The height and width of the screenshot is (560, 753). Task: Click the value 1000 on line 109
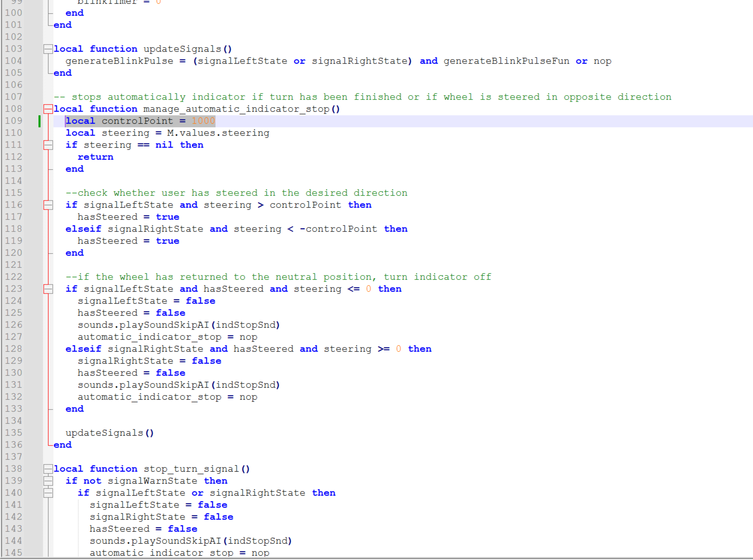tap(203, 121)
